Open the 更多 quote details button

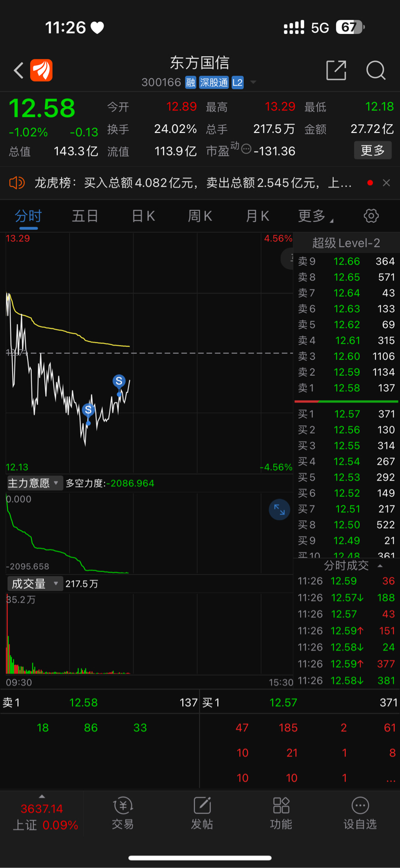tap(373, 151)
